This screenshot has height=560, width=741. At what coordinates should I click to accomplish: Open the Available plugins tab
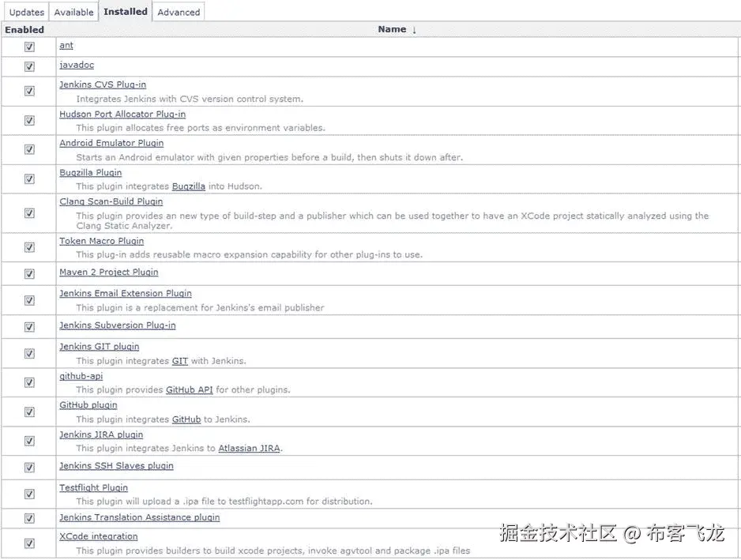click(x=73, y=13)
